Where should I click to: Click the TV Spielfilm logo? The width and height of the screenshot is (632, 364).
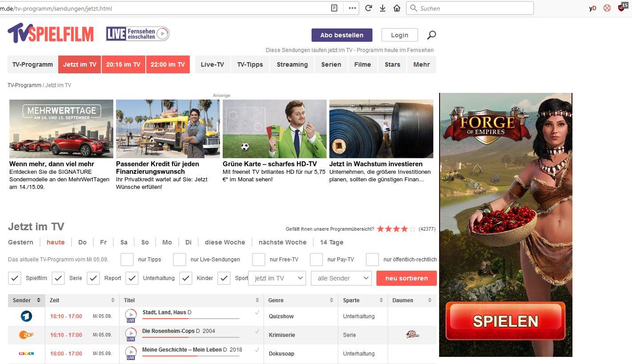coord(51,33)
